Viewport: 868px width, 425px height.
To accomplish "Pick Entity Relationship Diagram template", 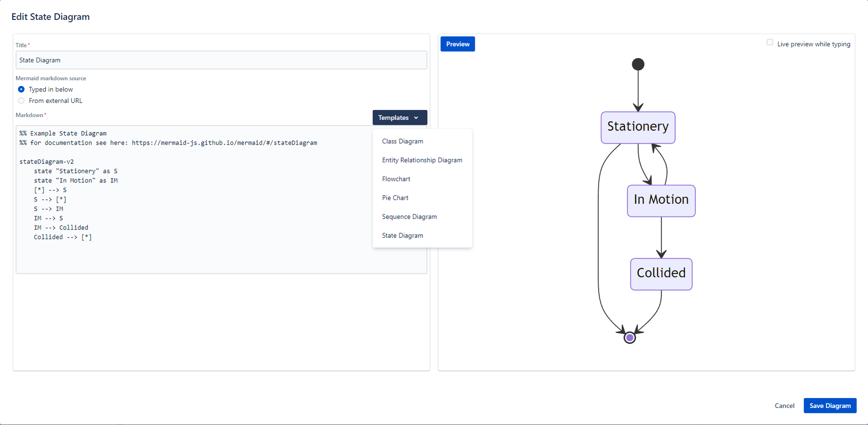I will 422,160.
